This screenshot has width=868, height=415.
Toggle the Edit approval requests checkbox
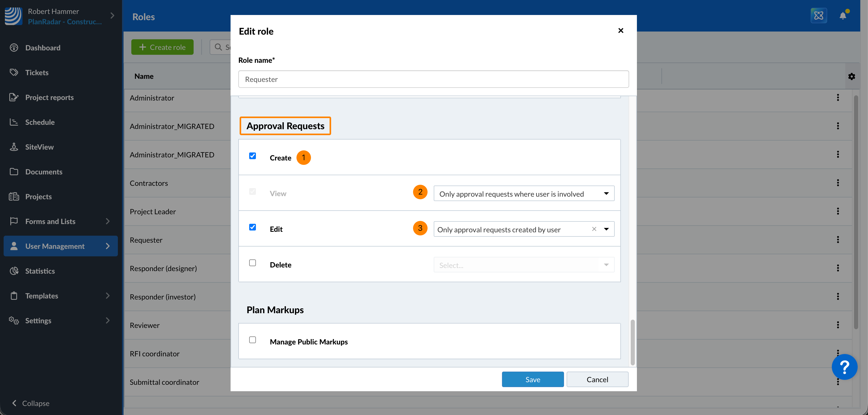(252, 227)
